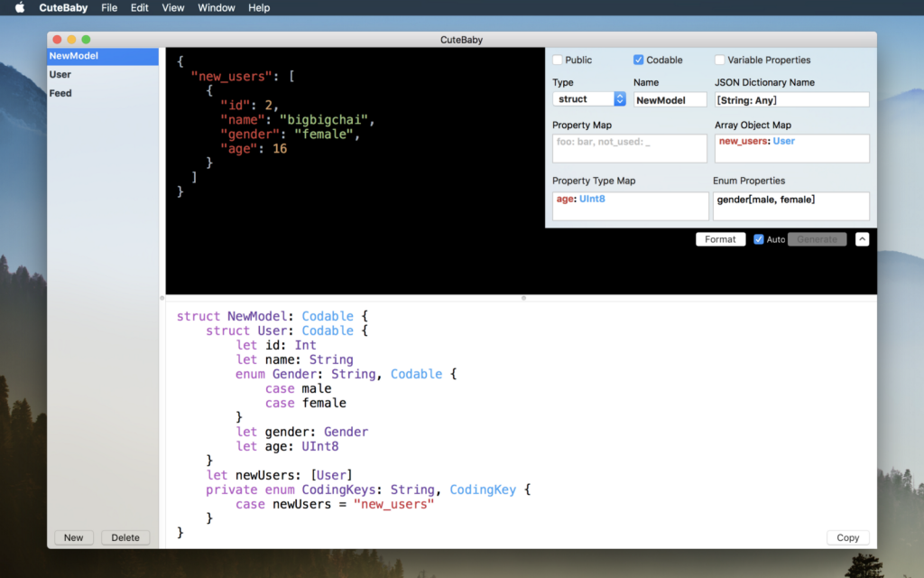The height and width of the screenshot is (578, 924).
Task: Delete the selected model
Action: click(x=125, y=537)
